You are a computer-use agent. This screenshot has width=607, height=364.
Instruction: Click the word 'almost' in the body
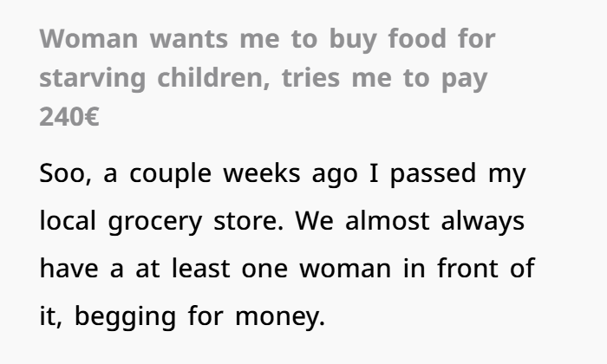coord(387,220)
